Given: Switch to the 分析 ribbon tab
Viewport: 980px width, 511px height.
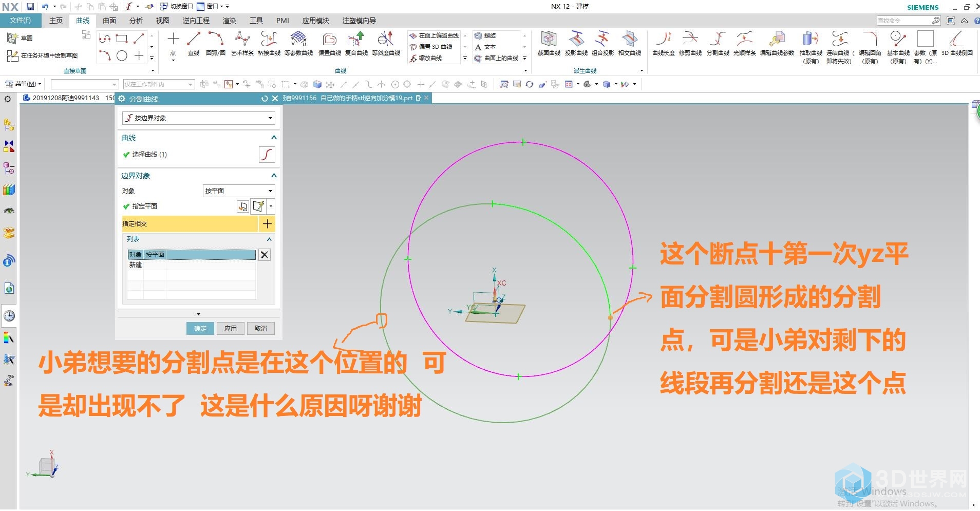Looking at the screenshot, I should (136, 21).
